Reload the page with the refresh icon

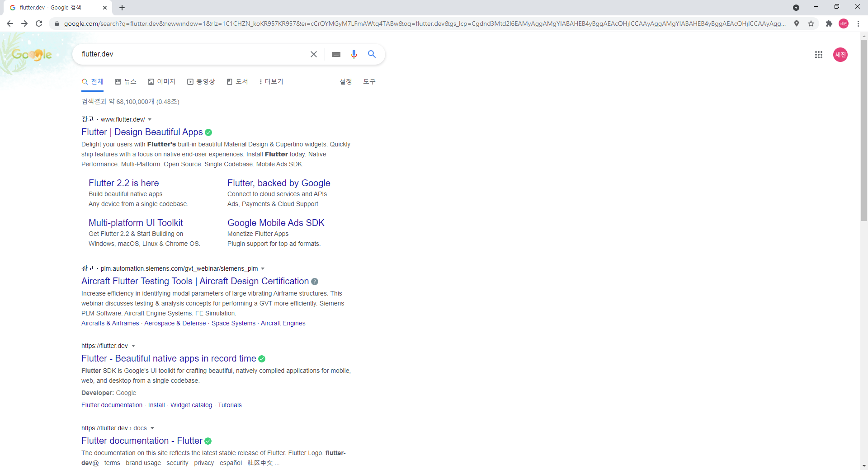pos(39,23)
